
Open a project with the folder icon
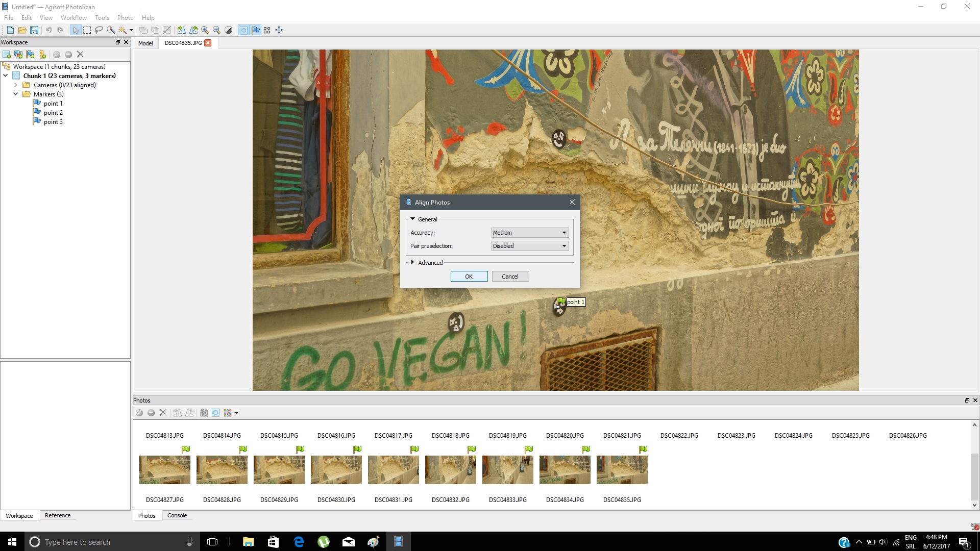[22, 30]
